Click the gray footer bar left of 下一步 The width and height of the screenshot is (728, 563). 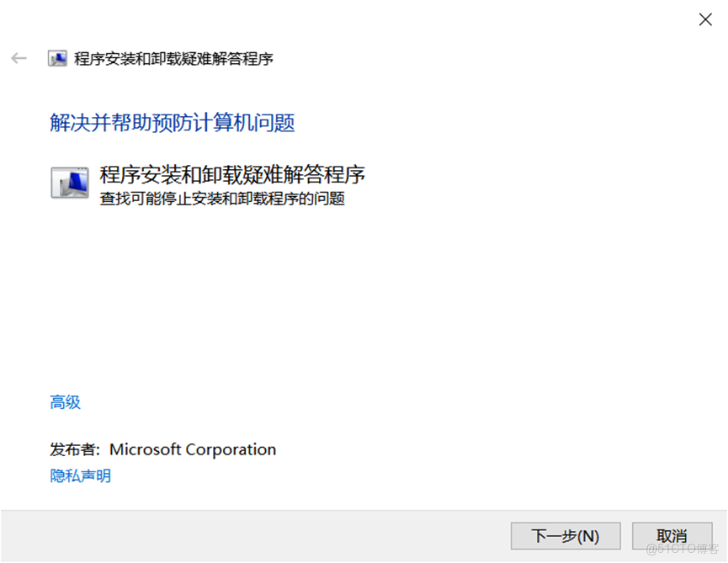coord(252,536)
